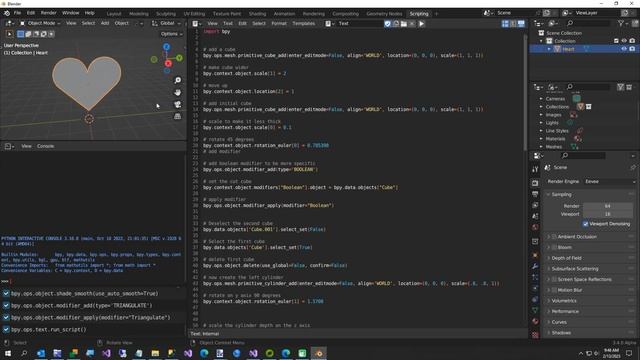Screen dimensions: 640x360
Task: Select the box select mode icon
Action: click(20, 34)
